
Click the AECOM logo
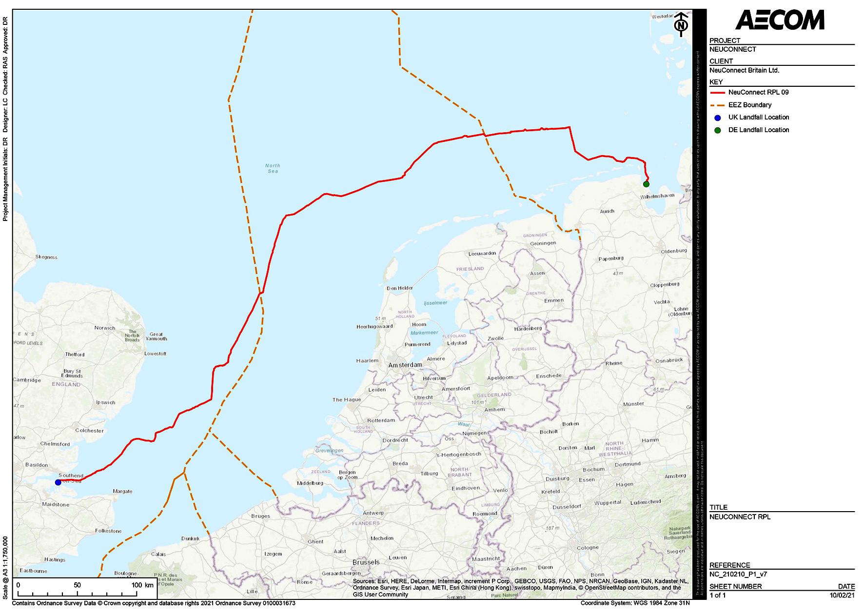pyautogui.click(x=780, y=20)
